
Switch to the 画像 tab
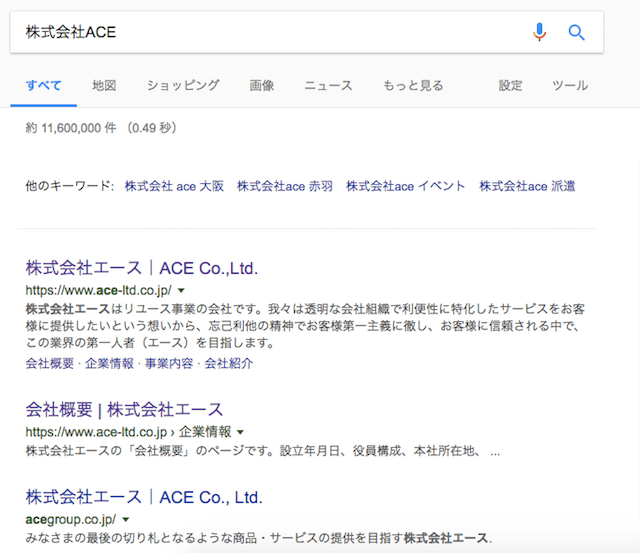tap(262, 85)
